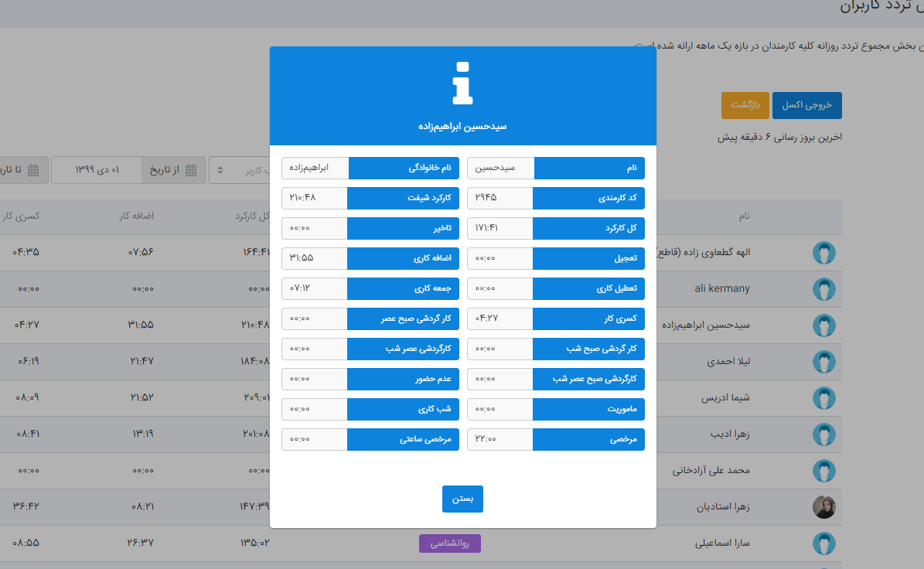The height and width of the screenshot is (569, 924).
Task: Click the start date field ۰۱ دی ۱۳۹۹
Action: coord(97,170)
